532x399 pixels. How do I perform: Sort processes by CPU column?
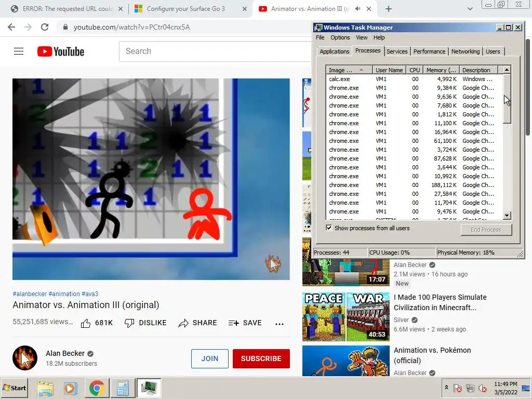click(x=414, y=70)
